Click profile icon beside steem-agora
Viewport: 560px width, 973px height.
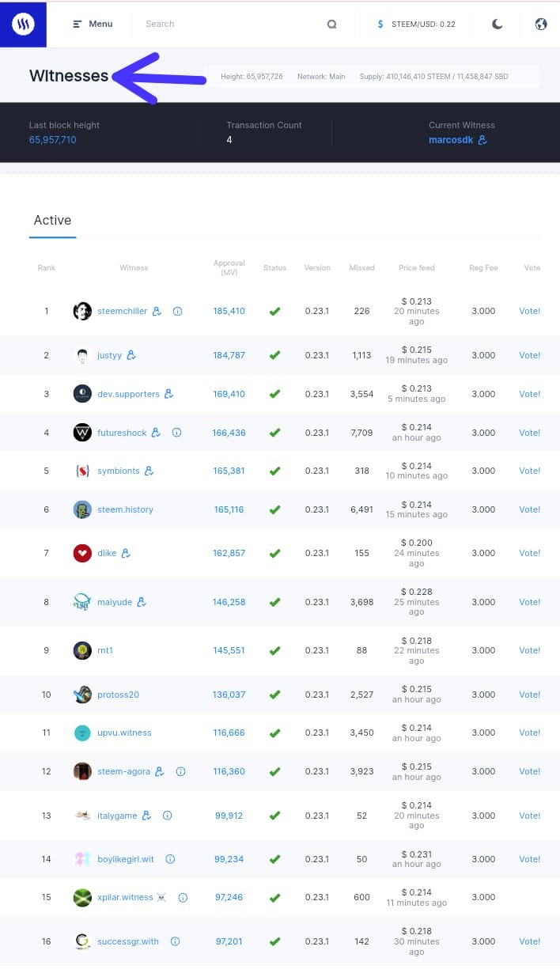pyautogui.click(x=160, y=771)
